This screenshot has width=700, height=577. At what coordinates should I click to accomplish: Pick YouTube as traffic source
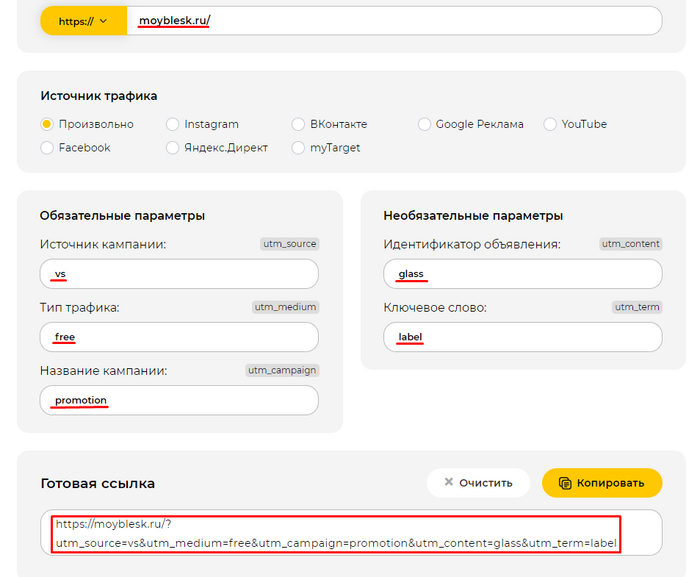(551, 124)
